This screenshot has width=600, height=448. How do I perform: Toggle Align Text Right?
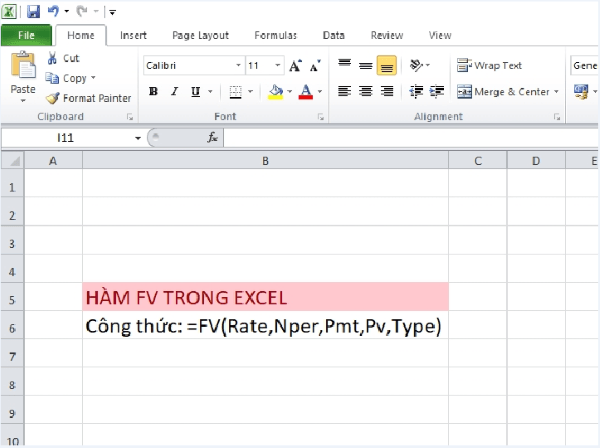(x=387, y=91)
